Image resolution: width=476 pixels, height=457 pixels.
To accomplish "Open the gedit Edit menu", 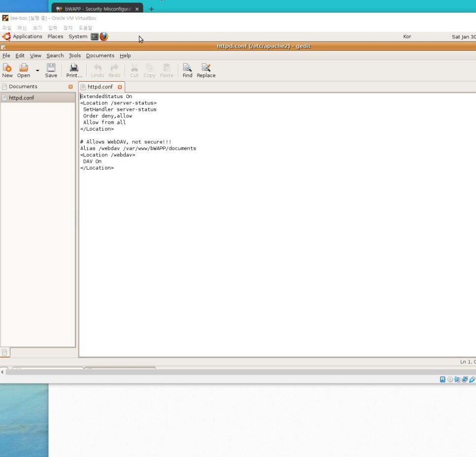I will click(x=20, y=56).
